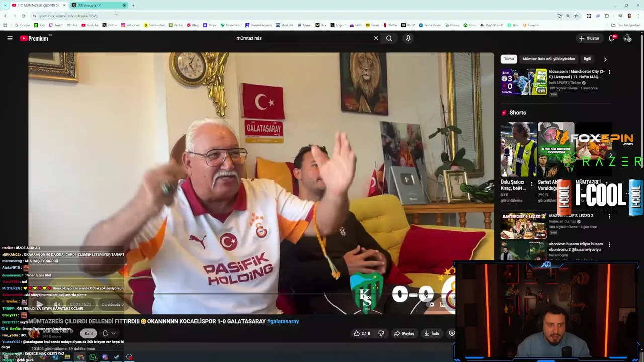Show more filter chips with right arrow
This screenshot has width=644, height=362.
[x=605, y=59]
